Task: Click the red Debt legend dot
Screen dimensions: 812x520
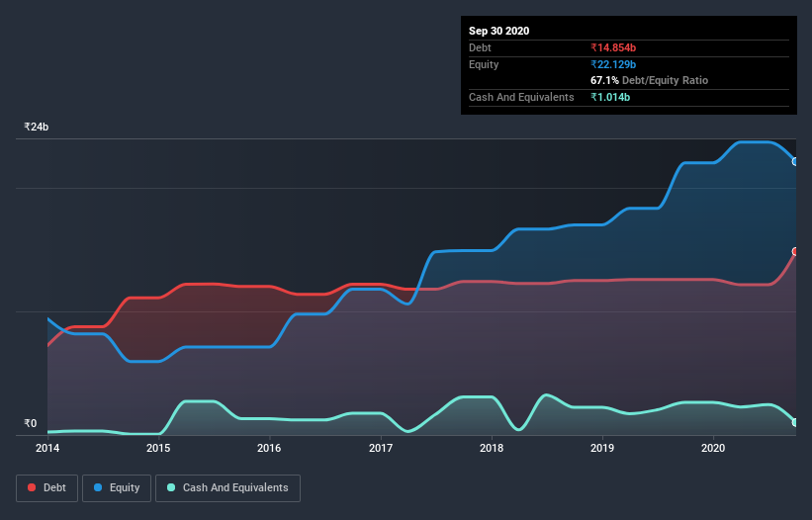Action: [x=32, y=487]
